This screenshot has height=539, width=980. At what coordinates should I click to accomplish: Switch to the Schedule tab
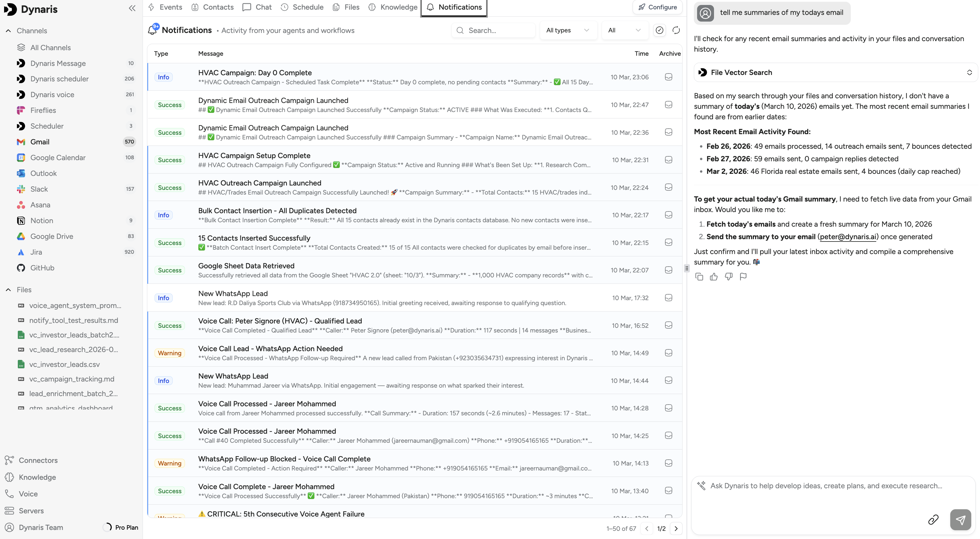[x=302, y=7]
